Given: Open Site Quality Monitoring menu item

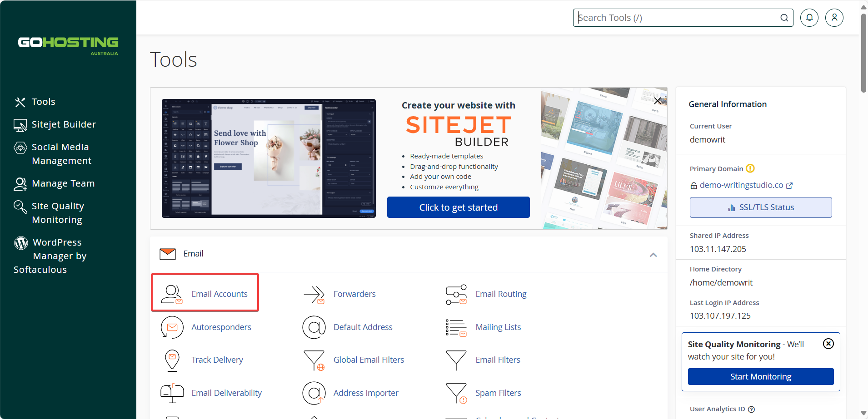Looking at the screenshot, I should tap(57, 213).
